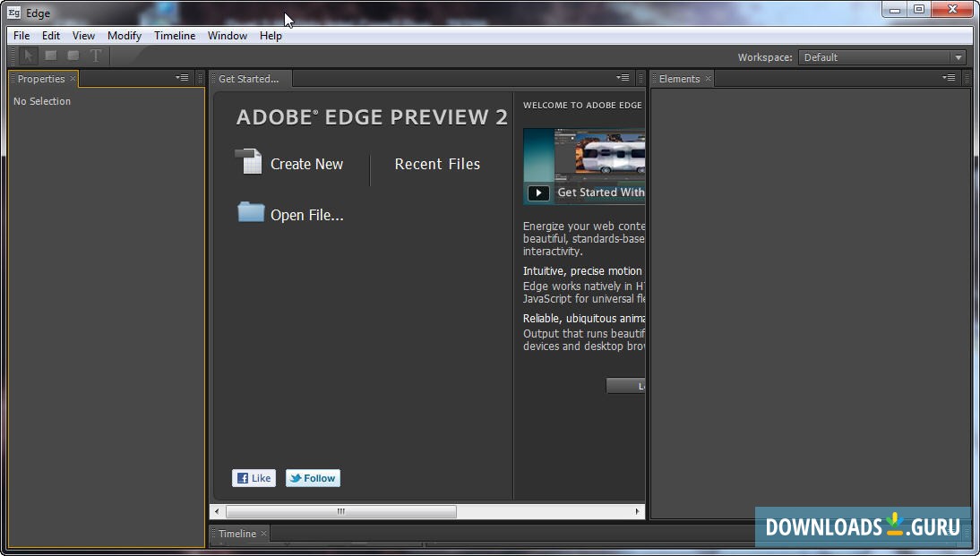Switch to the Timeline tab

pos(236,534)
